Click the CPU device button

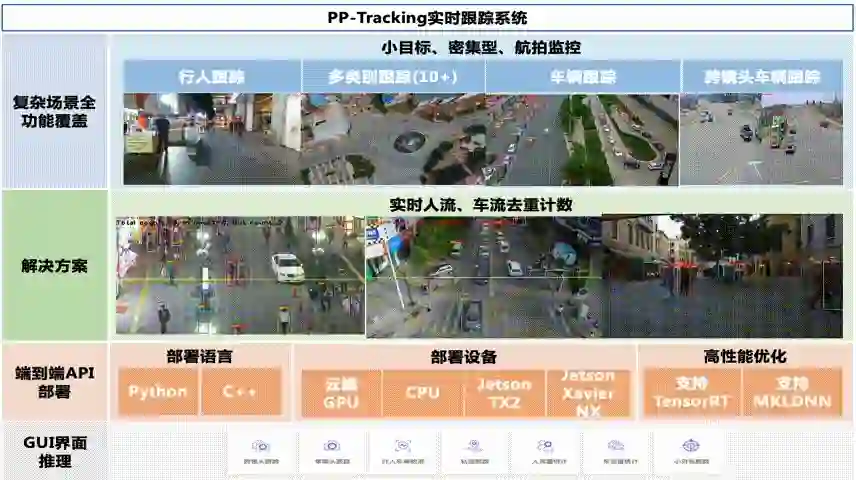[x=423, y=393]
